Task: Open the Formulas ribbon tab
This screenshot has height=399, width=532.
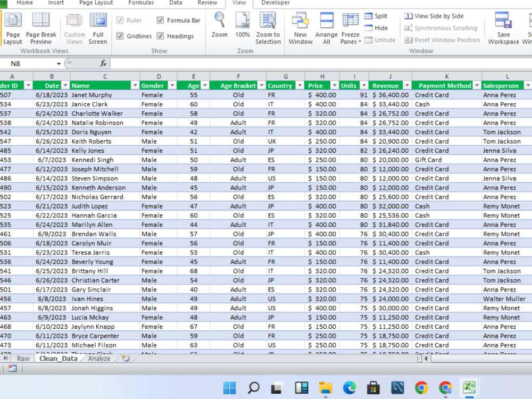Action: (x=141, y=3)
